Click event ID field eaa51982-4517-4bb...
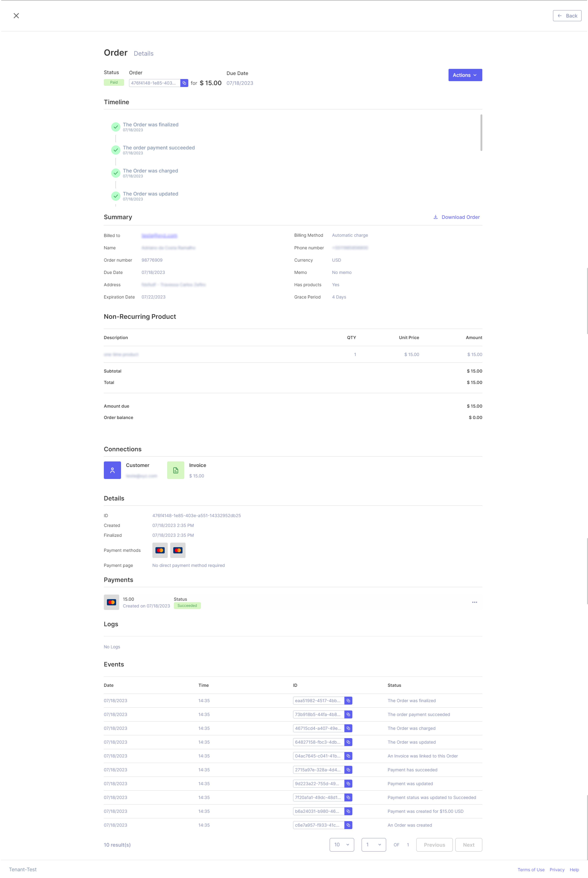Screen dimensions: 588x878 click(x=318, y=700)
